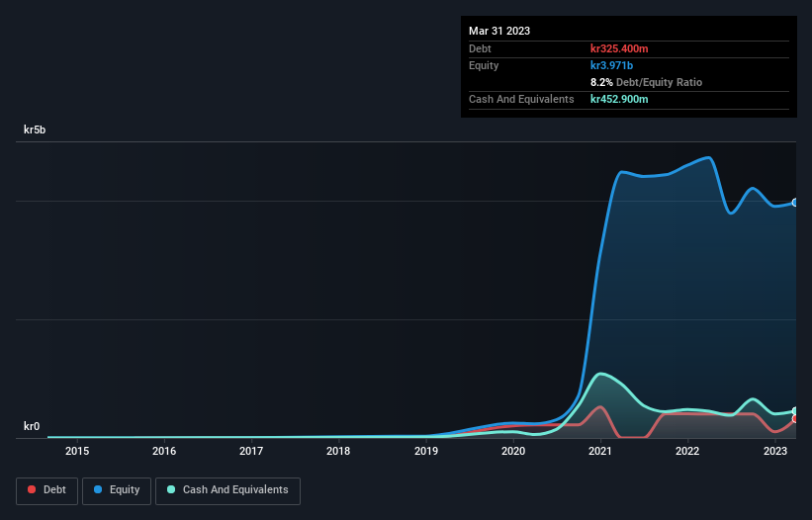Click the kr452.900m cash value
This screenshot has width=812, height=520.
pos(619,99)
